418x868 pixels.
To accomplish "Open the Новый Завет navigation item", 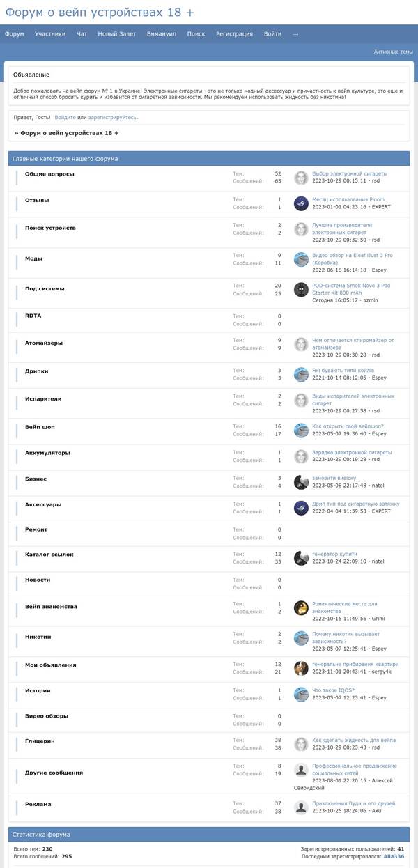I will tap(117, 33).
